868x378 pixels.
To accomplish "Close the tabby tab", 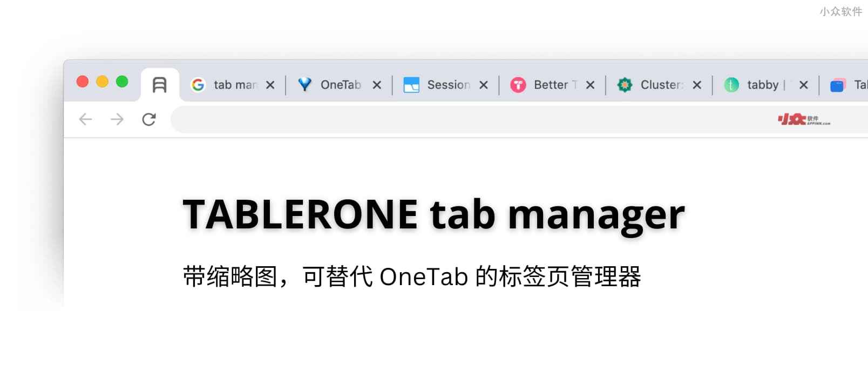I will click(x=803, y=85).
